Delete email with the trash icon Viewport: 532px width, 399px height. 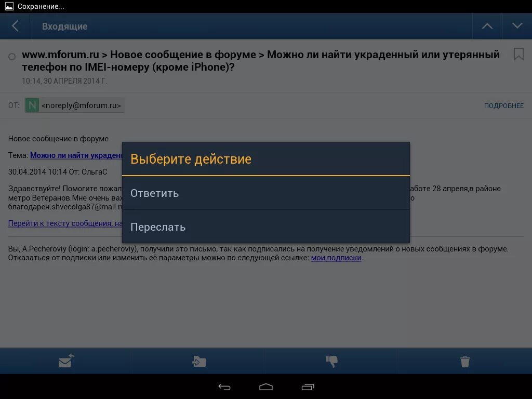click(x=465, y=361)
